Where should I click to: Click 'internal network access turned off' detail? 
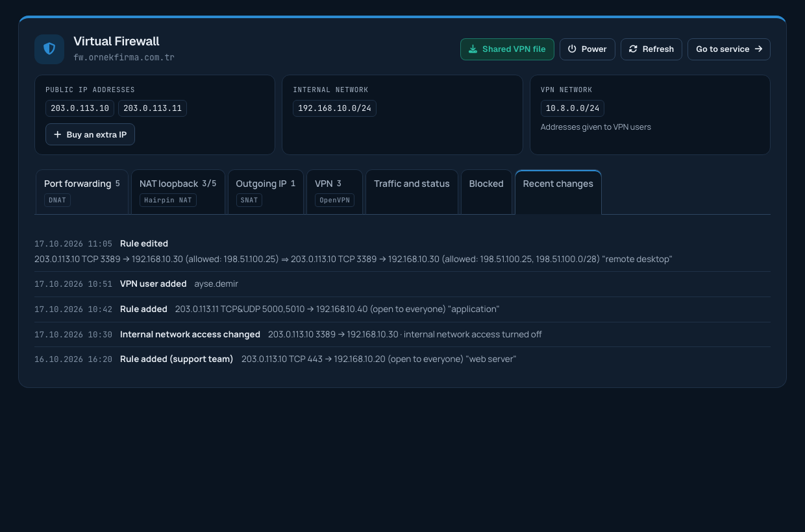coord(473,334)
